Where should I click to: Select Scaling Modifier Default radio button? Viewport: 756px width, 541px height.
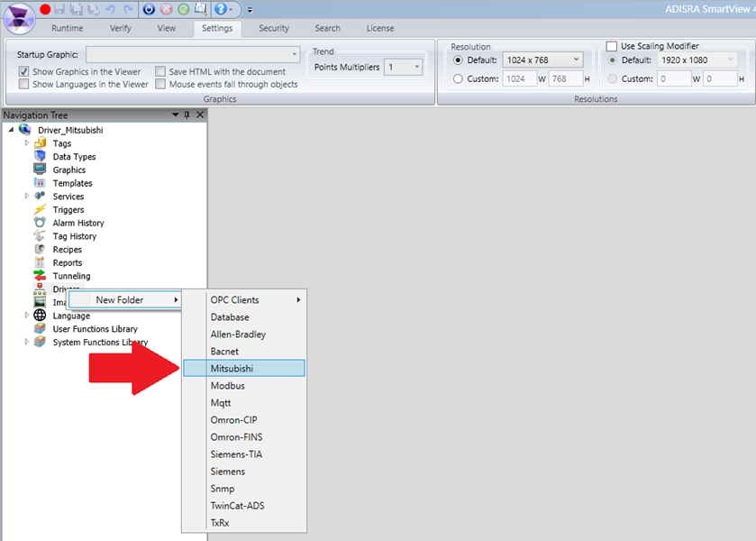coord(613,60)
